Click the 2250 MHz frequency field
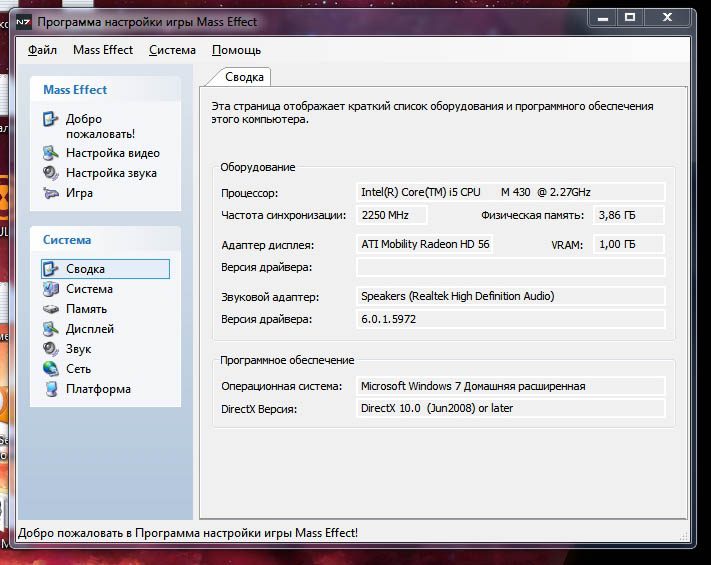Screen dimensions: 711x565 [392, 215]
